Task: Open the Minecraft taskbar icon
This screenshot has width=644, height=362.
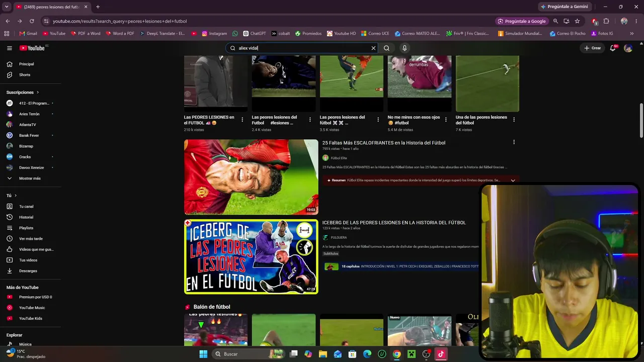Action: click(412, 354)
